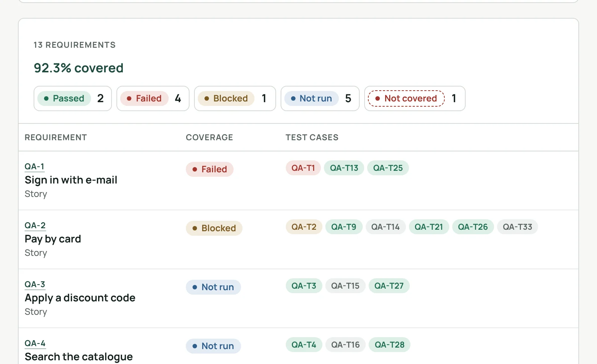
Task: Open test case QA-T14
Action: (385, 227)
